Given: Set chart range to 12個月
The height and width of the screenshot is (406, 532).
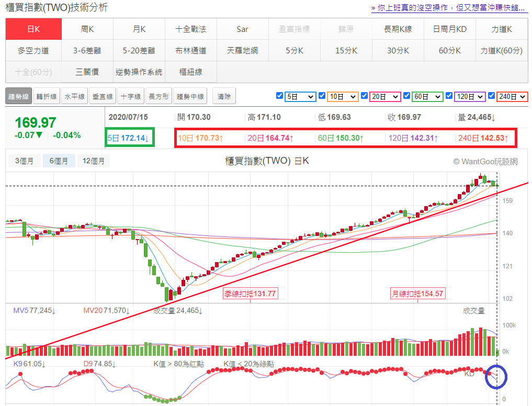Looking at the screenshot, I should tap(93, 161).
